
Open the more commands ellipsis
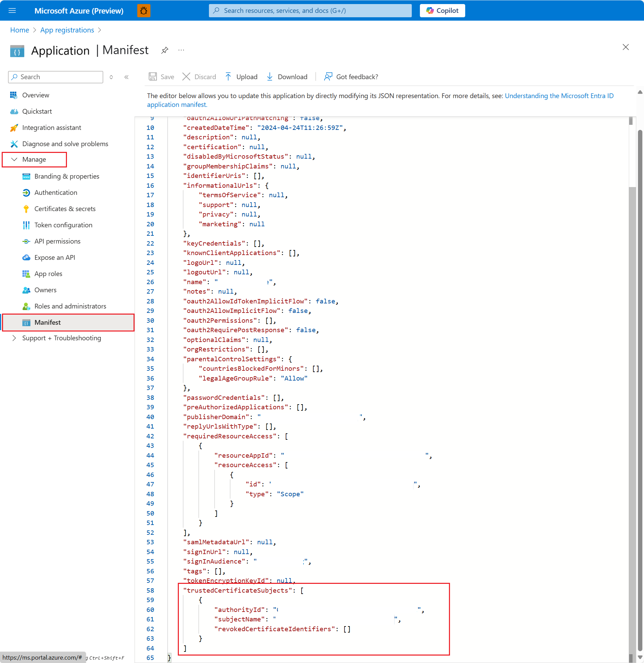click(181, 50)
